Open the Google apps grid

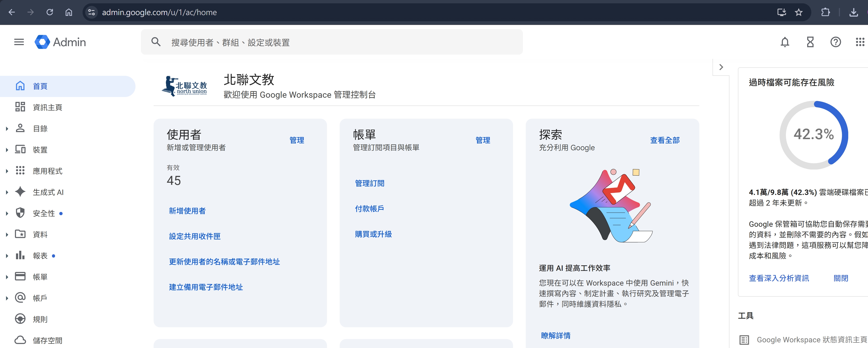(x=860, y=42)
